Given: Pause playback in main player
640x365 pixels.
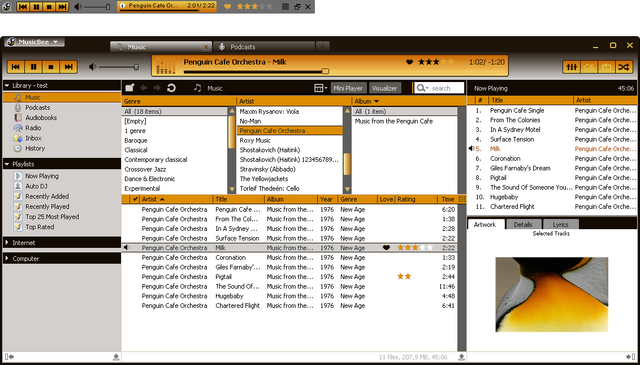Looking at the screenshot, I should [x=33, y=67].
